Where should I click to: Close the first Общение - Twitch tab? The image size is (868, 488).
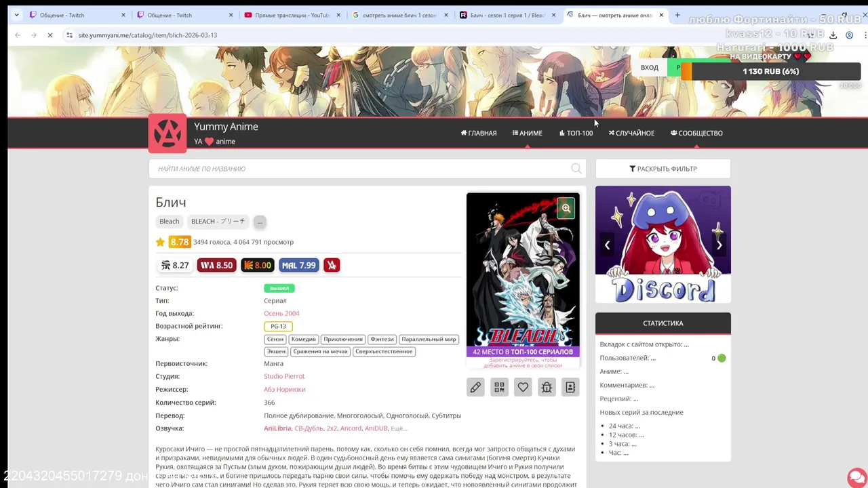(x=123, y=15)
